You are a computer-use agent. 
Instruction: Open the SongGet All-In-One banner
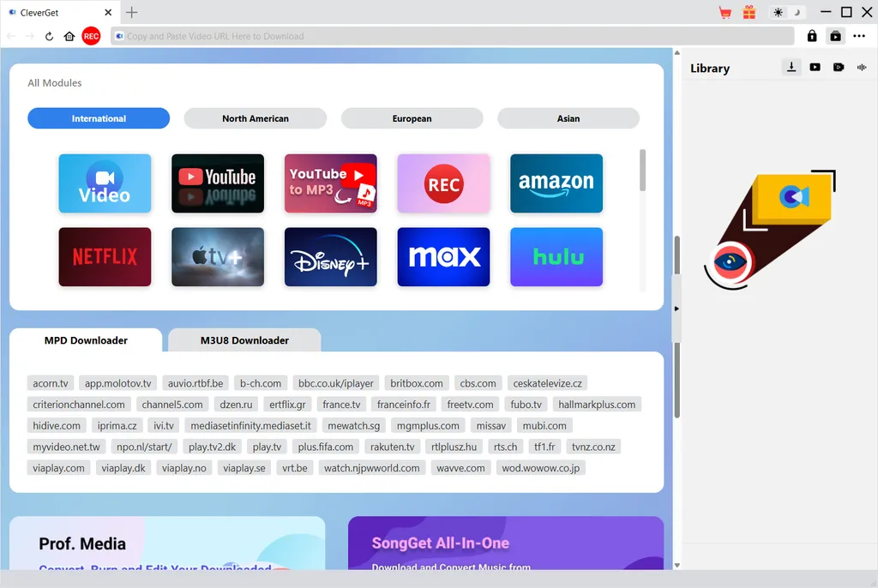pos(506,543)
